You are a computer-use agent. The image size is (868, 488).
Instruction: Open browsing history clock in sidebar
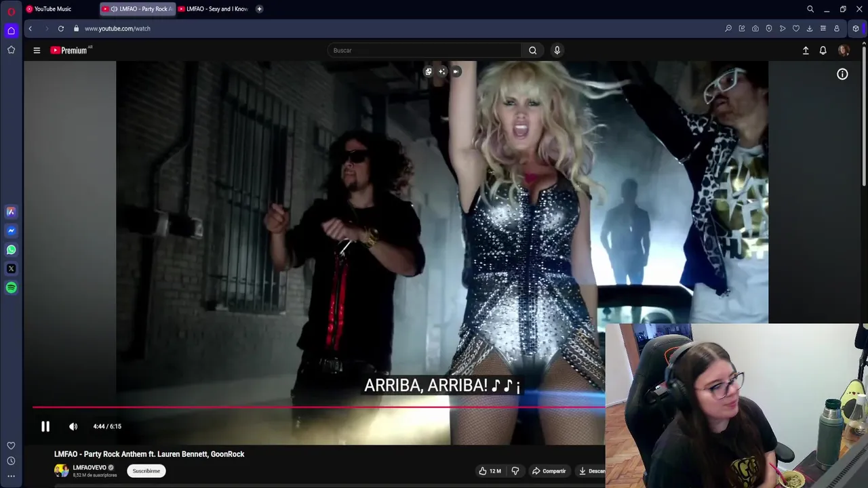pos(11,461)
